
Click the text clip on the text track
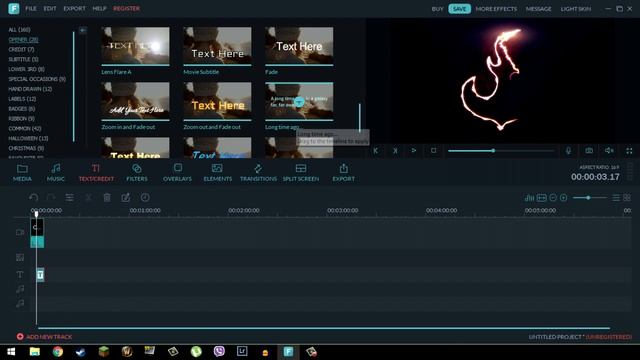(x=40, y=275)
